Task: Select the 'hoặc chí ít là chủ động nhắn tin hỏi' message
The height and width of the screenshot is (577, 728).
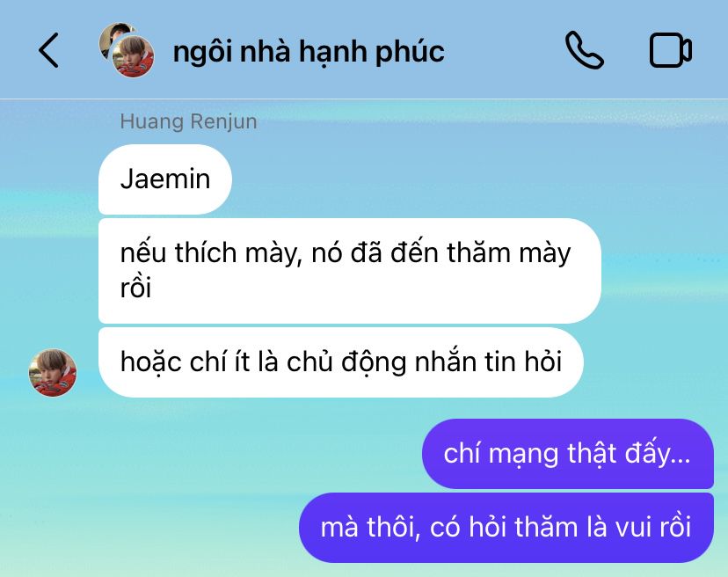Action: pos(341,362)
